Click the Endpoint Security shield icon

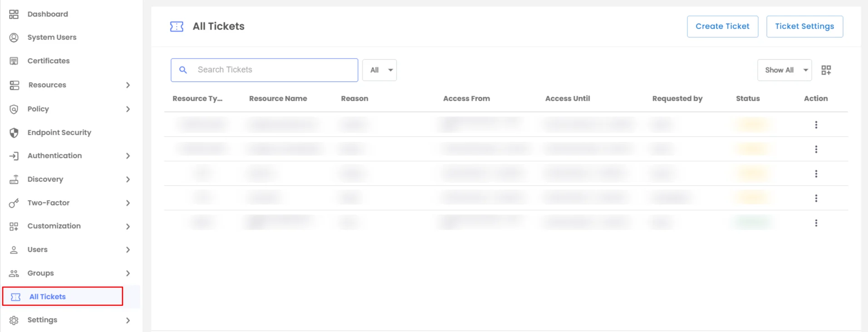pyautogui.click(x=14, y=132)
